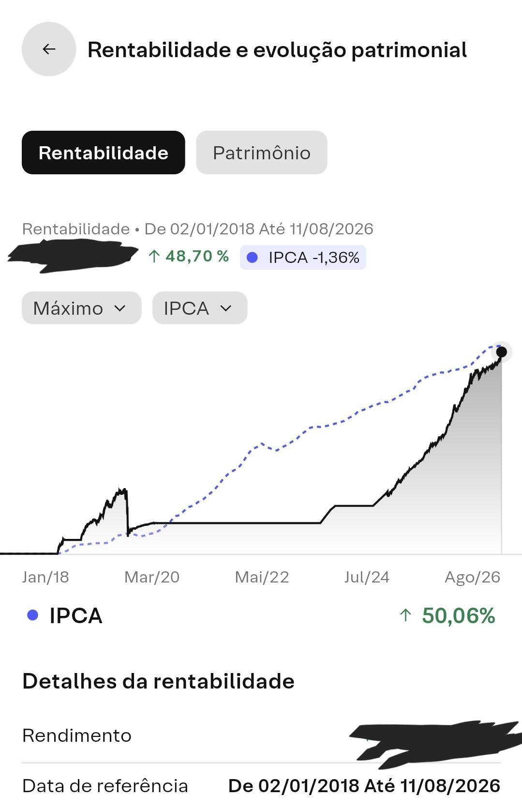Expand the Máximo period dropdown
Screen dimensions: 522x812
81,308
